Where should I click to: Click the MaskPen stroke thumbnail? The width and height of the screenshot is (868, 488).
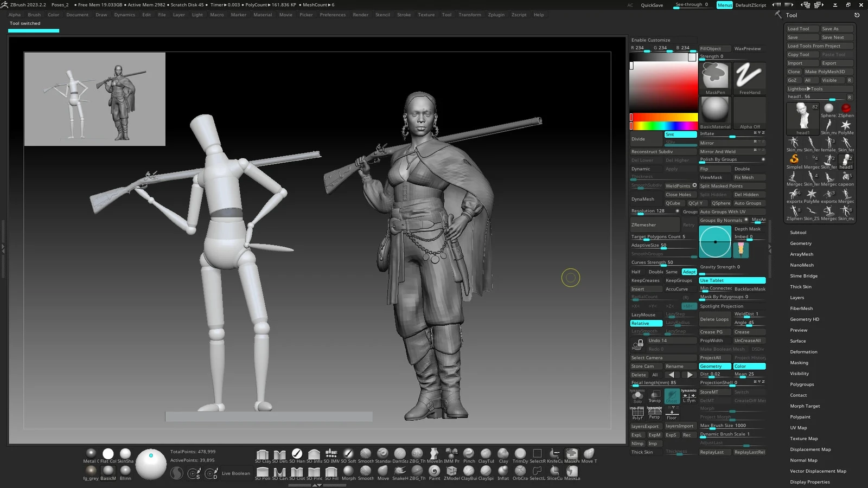[715, 75]
